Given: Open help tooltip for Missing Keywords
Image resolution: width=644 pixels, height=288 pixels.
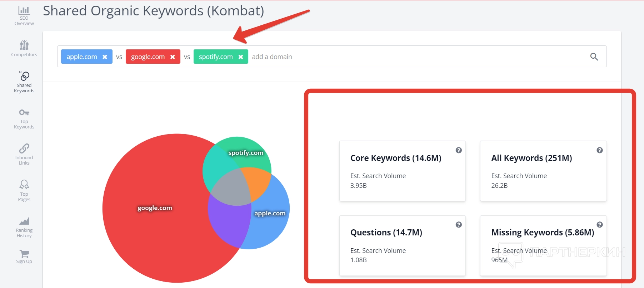Looking at the screenshot, I should pyautogui.click(x=600, y=225).
